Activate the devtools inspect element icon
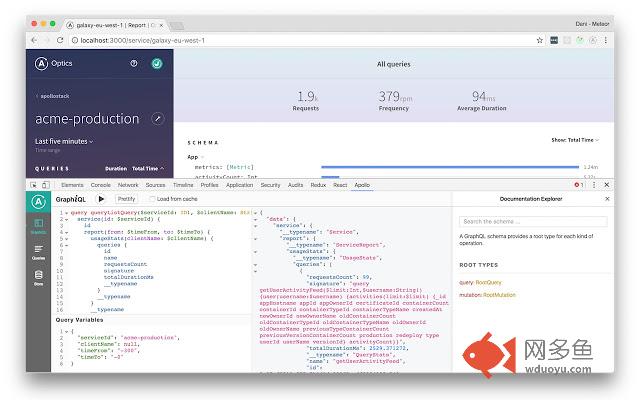 tap(33, 185)
